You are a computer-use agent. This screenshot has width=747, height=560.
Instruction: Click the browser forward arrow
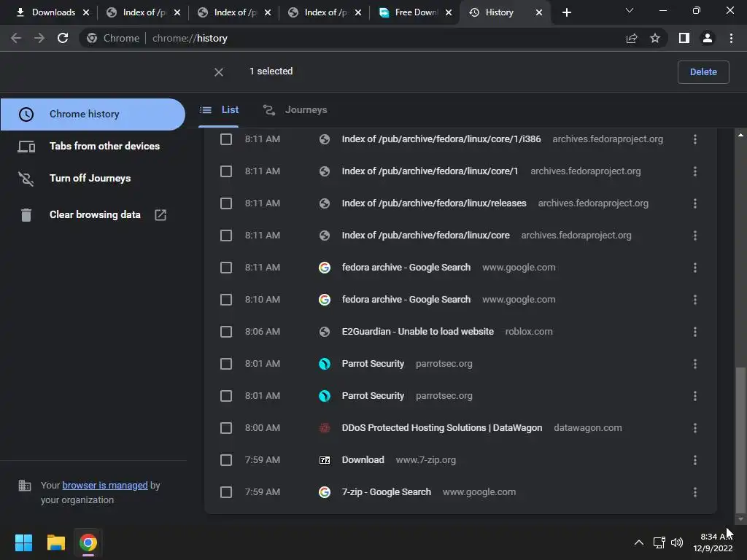click(x=39, y=38)
